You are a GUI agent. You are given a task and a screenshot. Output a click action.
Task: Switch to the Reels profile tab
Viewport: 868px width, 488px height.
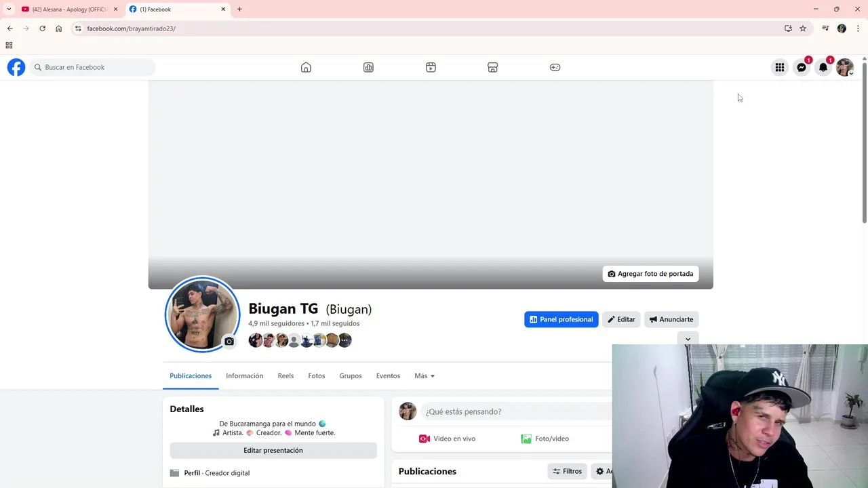point(285,375)
